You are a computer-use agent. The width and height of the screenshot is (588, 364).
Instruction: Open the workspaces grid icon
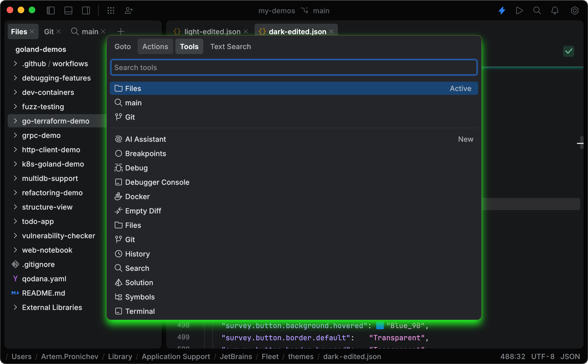111,10
